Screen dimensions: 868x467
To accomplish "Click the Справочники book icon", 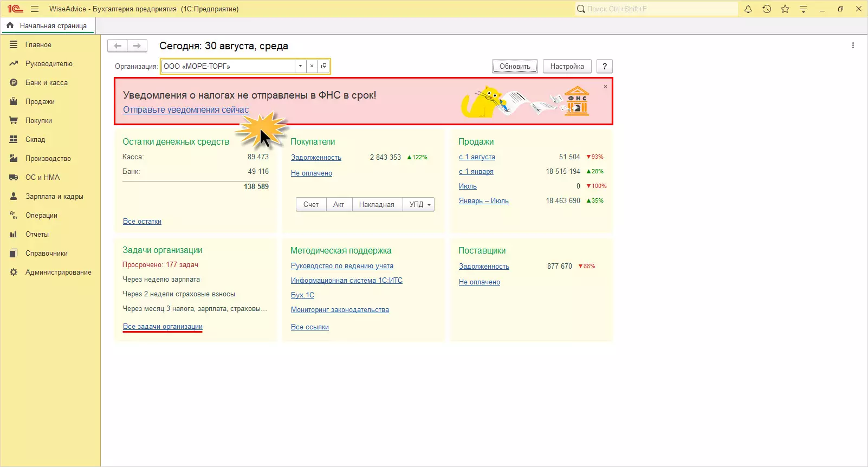I will point(14,253).
